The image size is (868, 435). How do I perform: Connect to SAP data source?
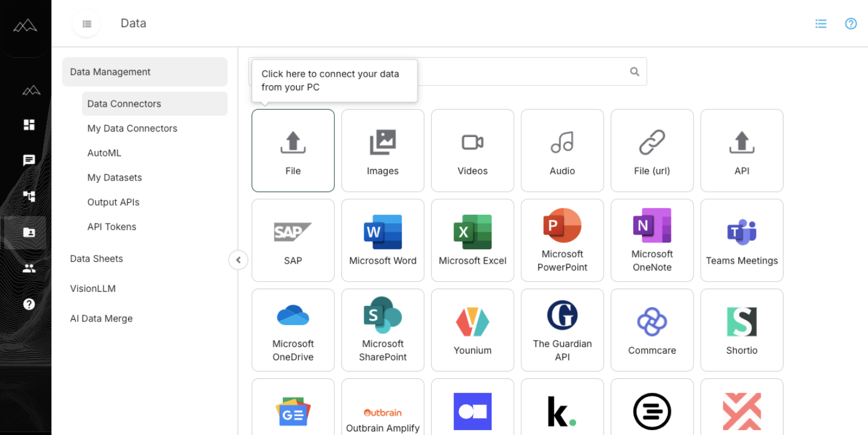pos(293,240)
